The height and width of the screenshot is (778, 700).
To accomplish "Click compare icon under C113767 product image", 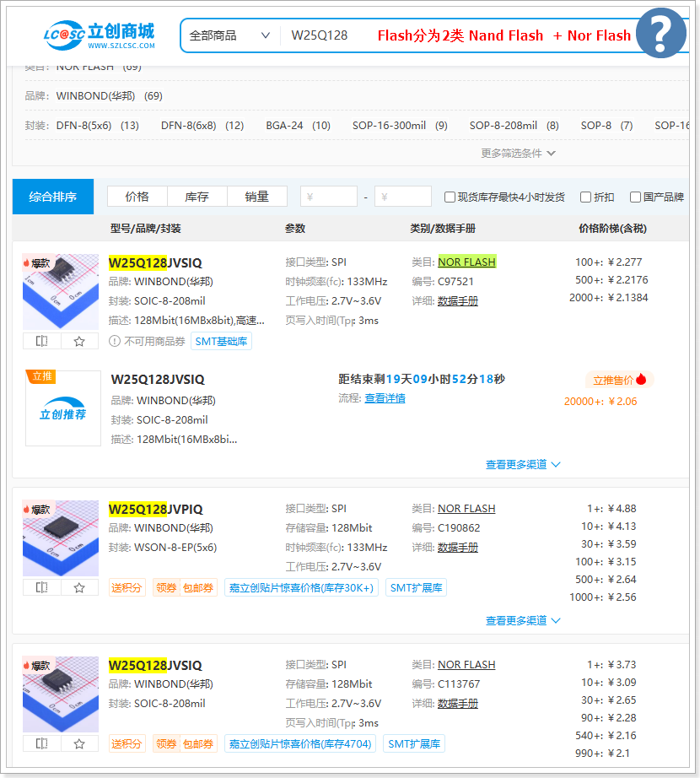I will tap(42, 743).
